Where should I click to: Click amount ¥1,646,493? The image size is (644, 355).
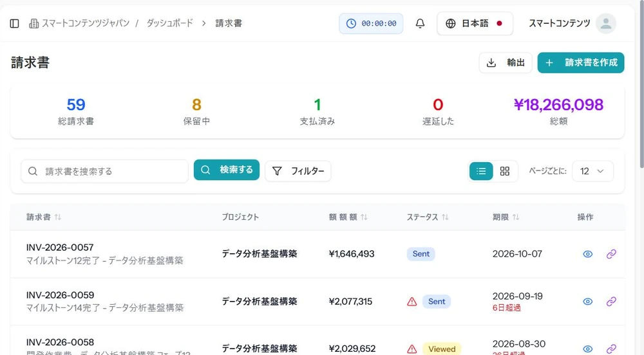click(x=352, y=254)
